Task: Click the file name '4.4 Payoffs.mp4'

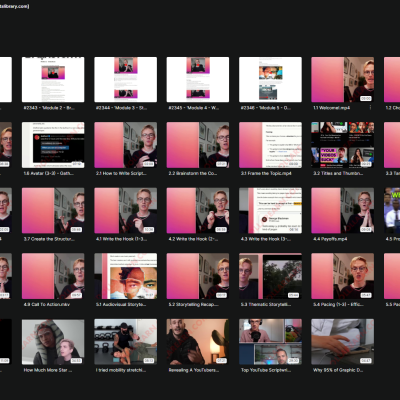Action: point(330,239)
